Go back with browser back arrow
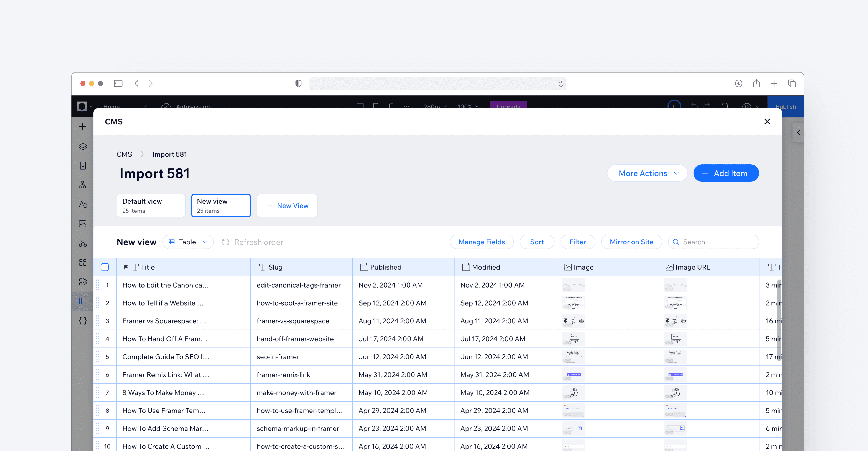 point(136,83)
